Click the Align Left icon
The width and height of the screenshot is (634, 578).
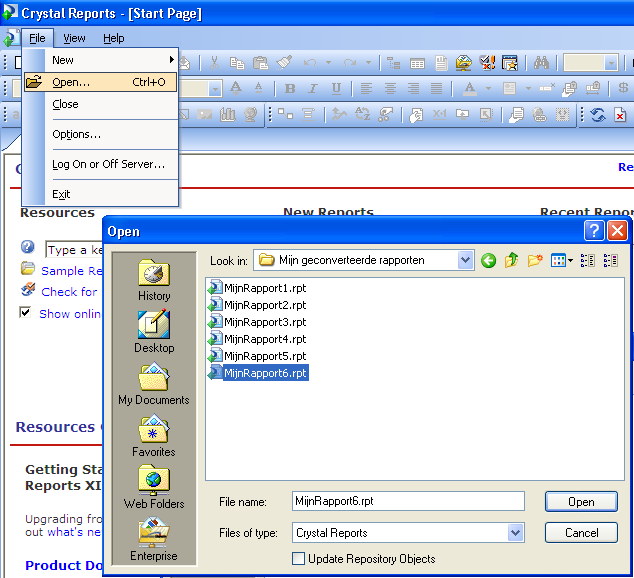[366, 89]
